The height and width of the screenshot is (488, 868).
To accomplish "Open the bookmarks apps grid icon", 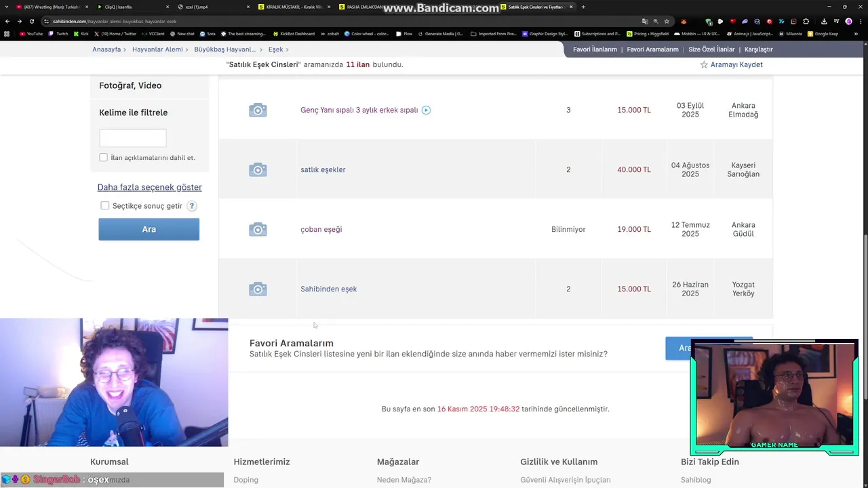I will click(x=7, y=34).
